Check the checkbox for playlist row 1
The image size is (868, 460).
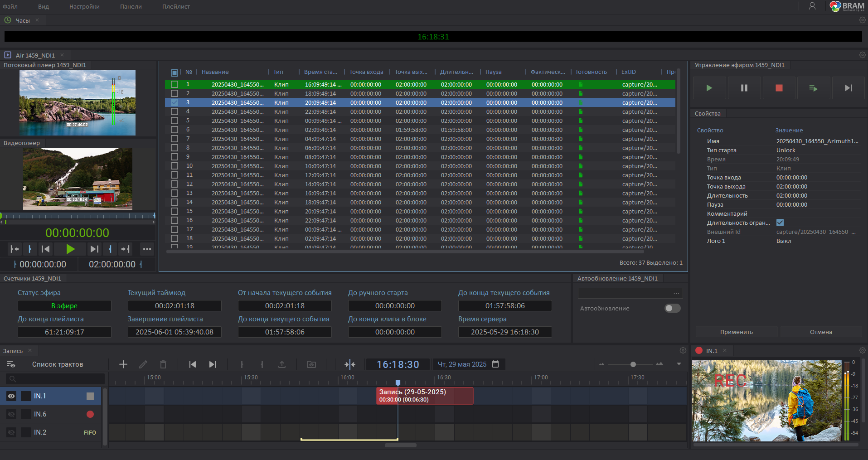[175, 84]
